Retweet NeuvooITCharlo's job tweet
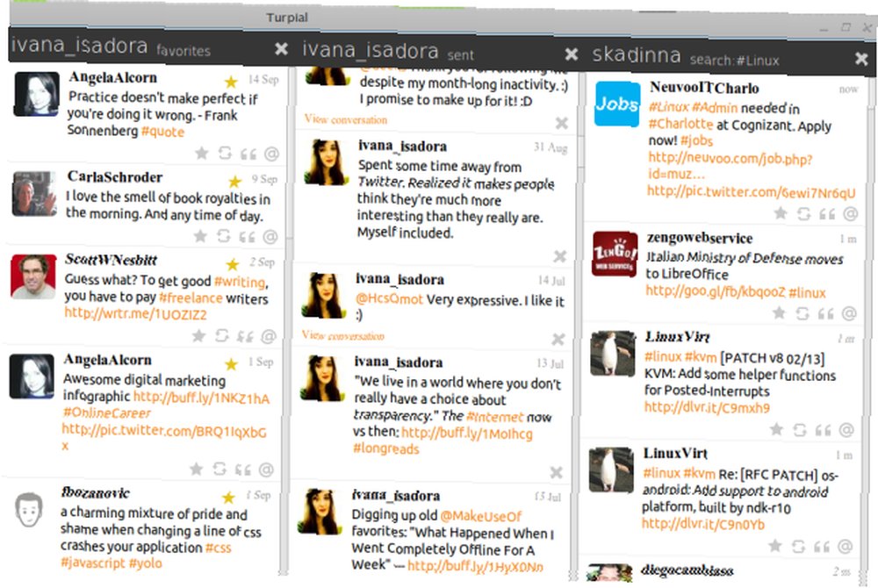 tap(804, 214)
